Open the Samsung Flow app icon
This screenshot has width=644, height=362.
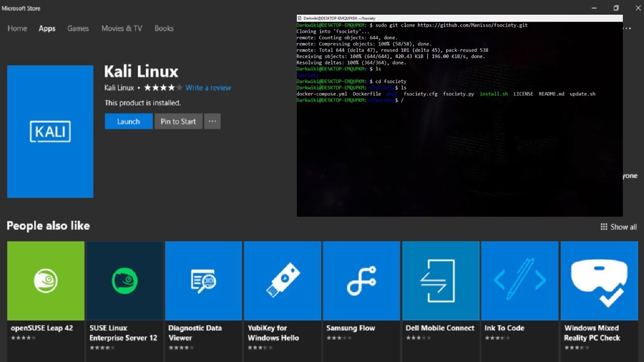coord(362,281)
